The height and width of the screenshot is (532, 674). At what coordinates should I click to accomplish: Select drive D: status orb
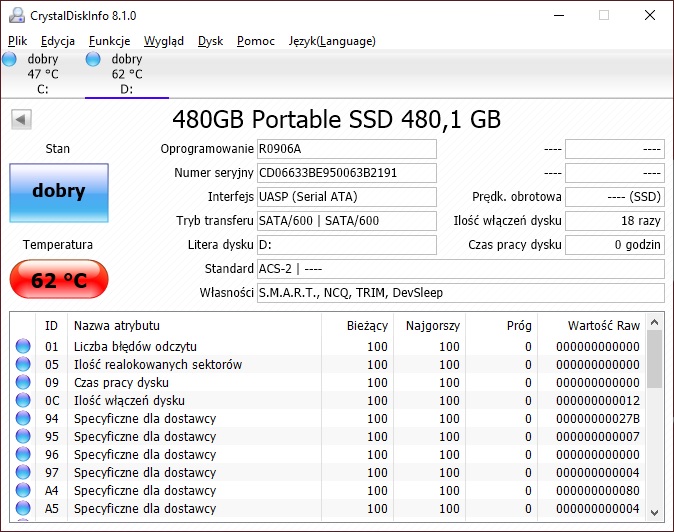coord(94,60)
